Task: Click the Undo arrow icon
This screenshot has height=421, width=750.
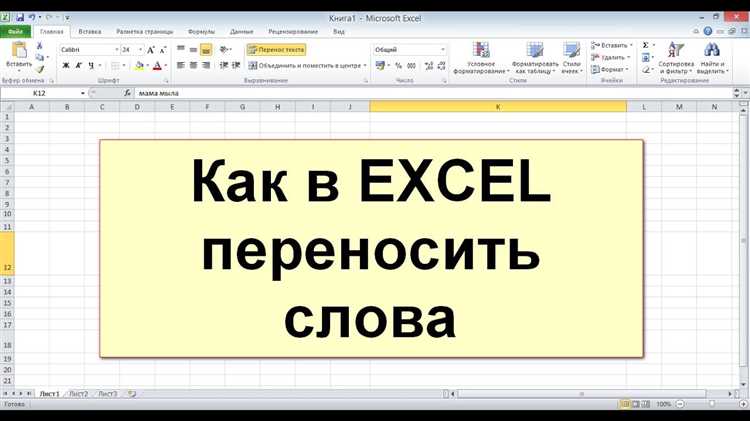Action: 32,18
